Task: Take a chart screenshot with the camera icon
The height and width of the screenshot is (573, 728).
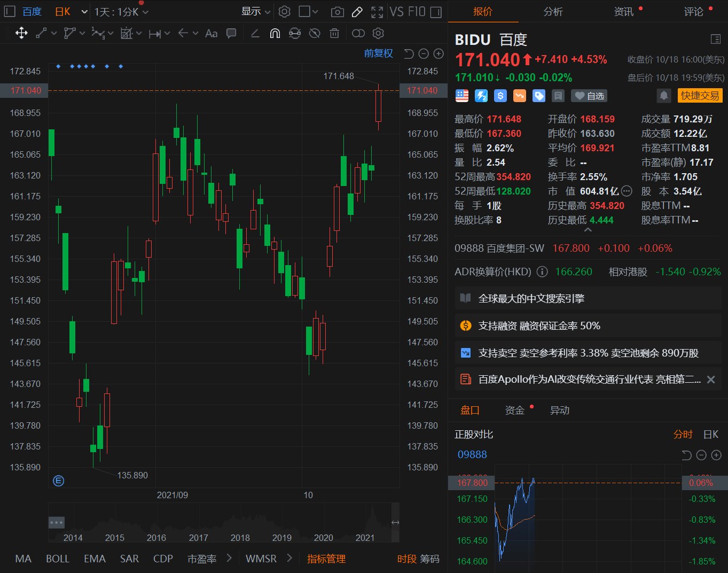Action: tap(337, 12)
